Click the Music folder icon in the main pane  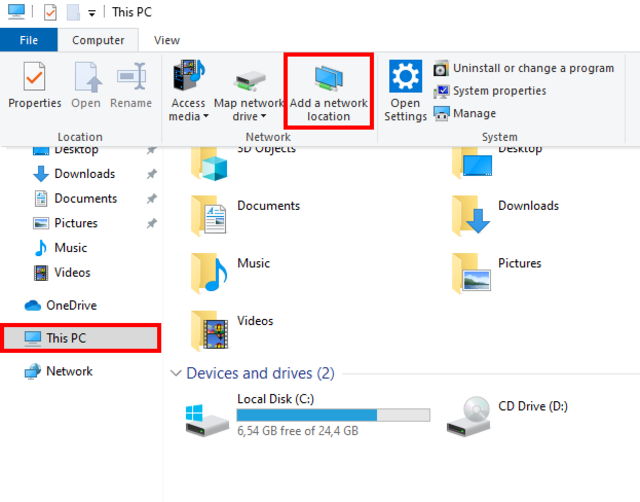coord(209,273)
